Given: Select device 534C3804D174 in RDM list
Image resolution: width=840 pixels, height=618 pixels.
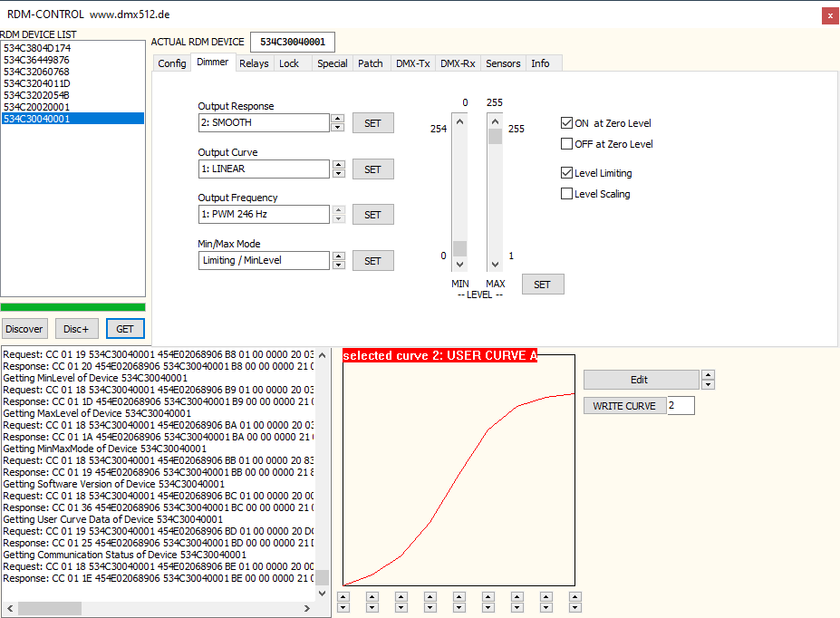Looking at the screenshot, I should 37,48.
